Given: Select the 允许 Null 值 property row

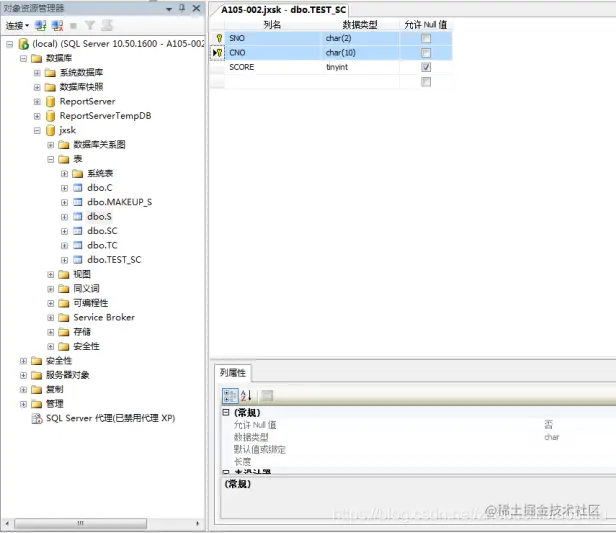Looking at the screenshot, I should click(418, 425).
